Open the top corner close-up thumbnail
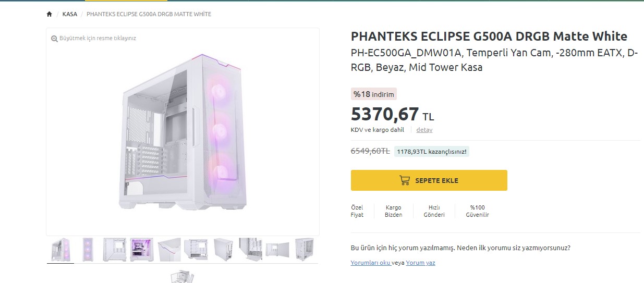Screen dimensions: 644x283 (x=169, y=250)
